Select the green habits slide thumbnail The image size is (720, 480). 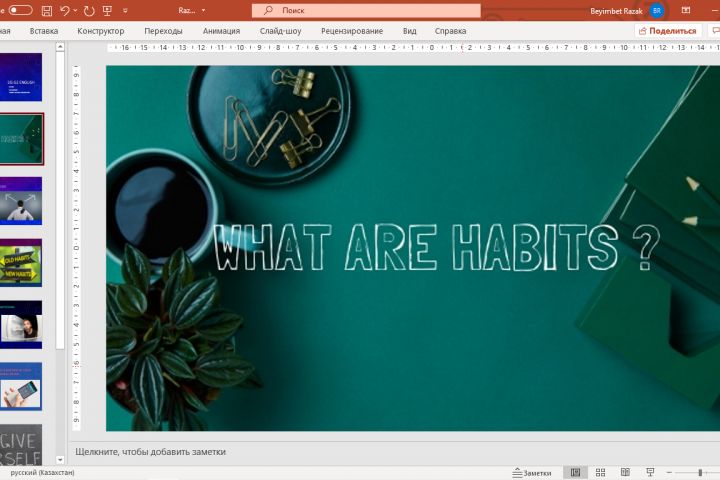21,139
